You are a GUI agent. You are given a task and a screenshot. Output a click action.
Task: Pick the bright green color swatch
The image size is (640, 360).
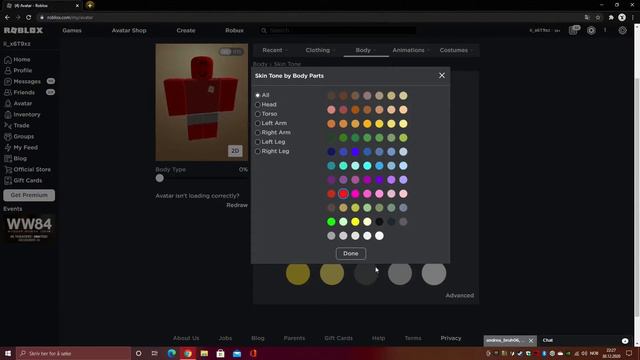pyautogui.click(x=331, y=222)
